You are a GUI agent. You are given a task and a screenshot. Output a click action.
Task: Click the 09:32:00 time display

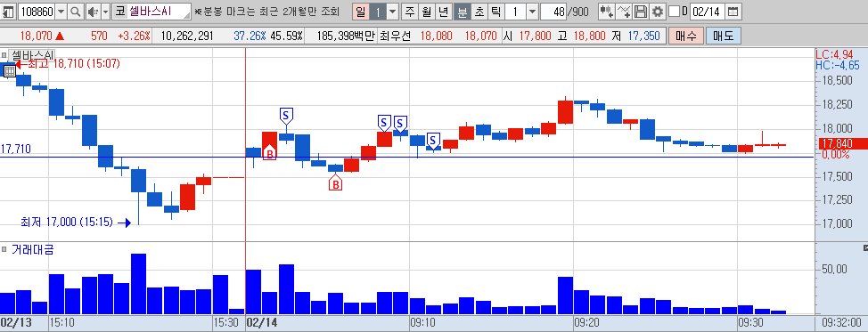click(841, 322)
